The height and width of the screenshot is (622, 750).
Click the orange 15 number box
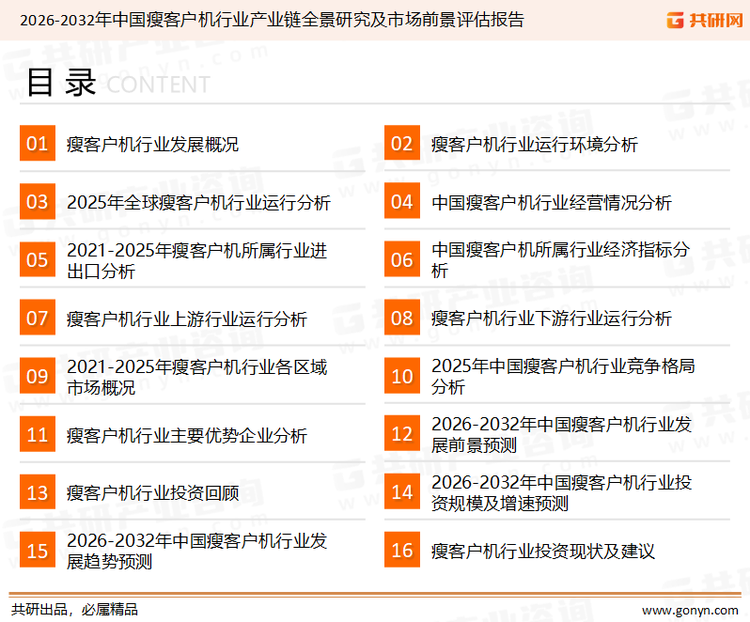click(37, 550)
